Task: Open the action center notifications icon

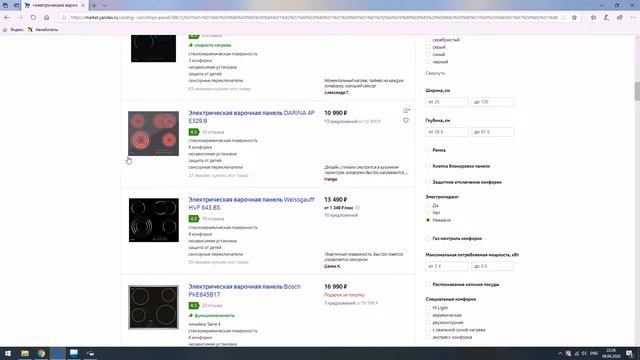Action: [x=630, y=353]
